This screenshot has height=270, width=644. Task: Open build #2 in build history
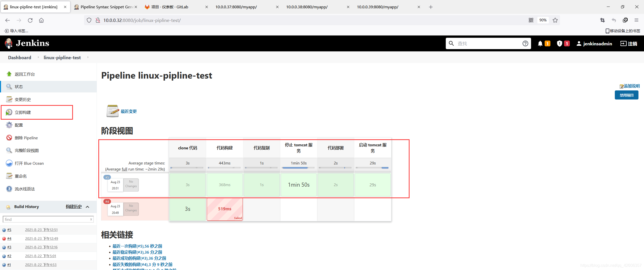tap(9, 256)
